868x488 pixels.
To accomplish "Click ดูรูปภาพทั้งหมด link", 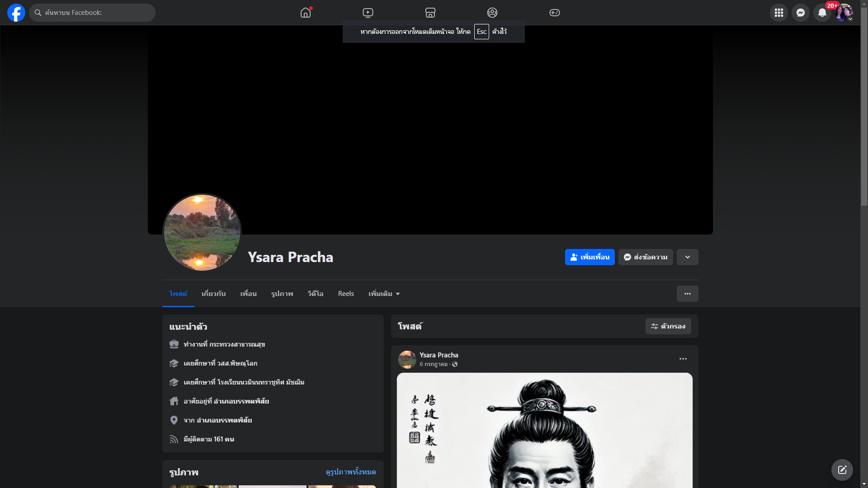I will tap(350, 472).
